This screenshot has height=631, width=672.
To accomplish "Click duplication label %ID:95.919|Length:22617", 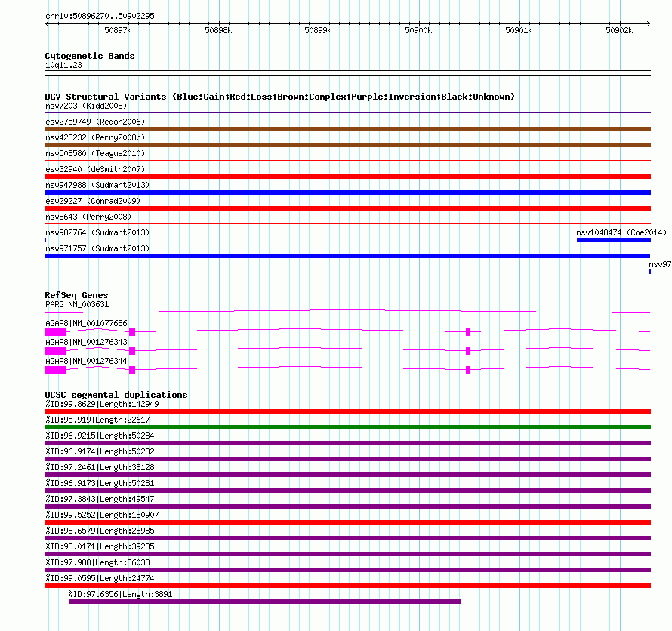I will pos(97,420).
